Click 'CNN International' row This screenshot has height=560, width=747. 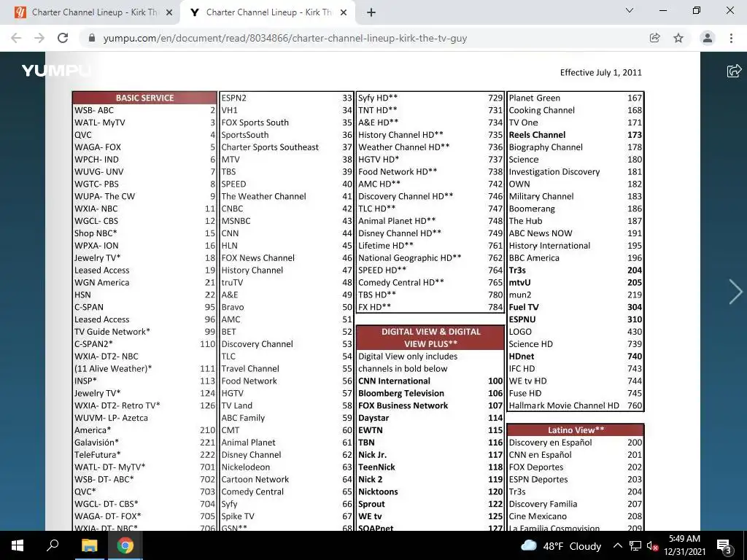[x=430, y=381]
